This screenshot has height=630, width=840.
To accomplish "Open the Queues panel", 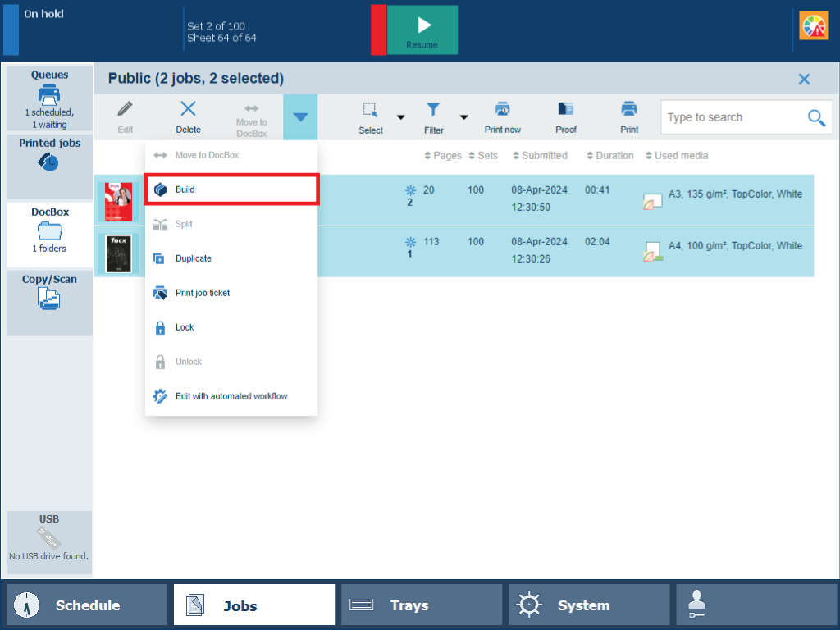I will (x=49, y=98).
